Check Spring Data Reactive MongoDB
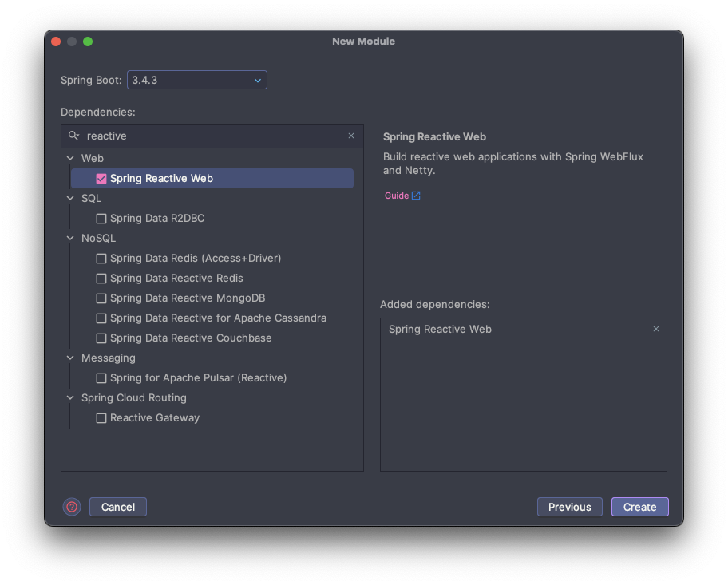728x585 pixels. click(101, 298)
